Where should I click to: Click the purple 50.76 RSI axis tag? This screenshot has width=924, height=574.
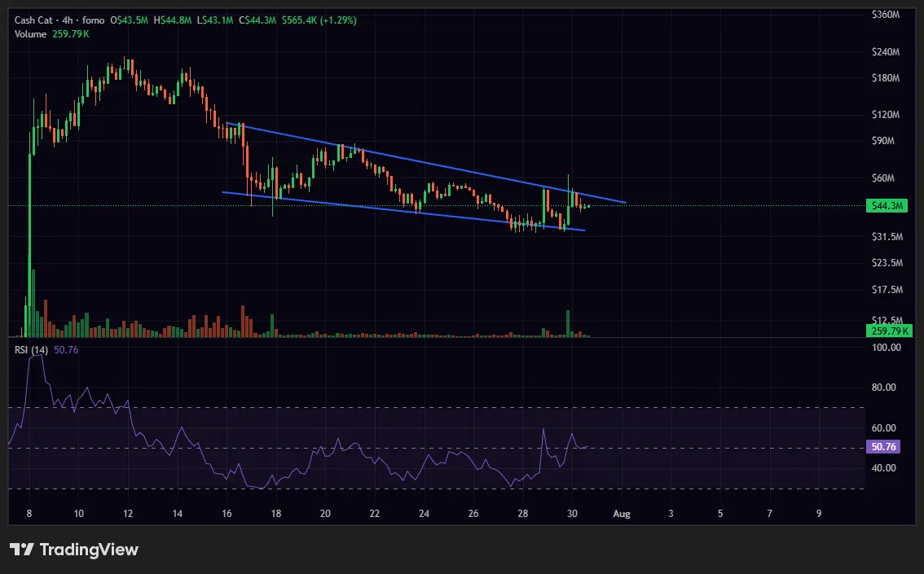coord(883,447)
